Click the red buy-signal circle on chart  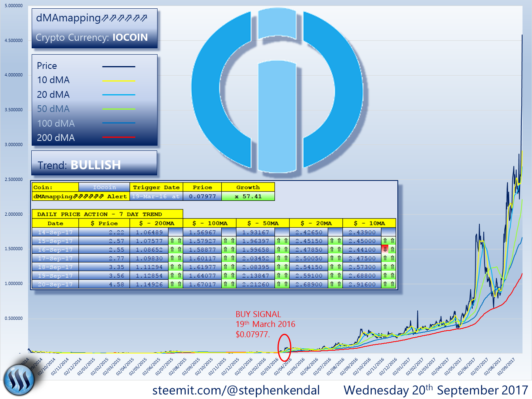click(284, 348)
